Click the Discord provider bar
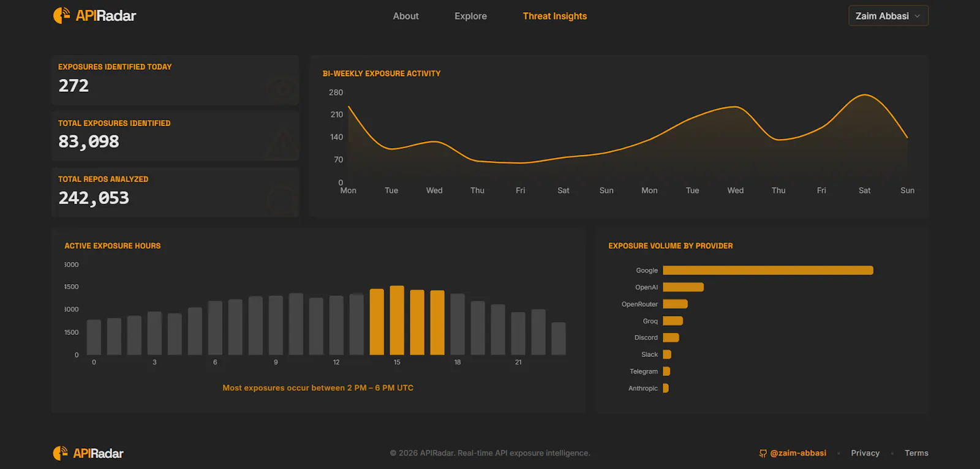The width and height of the screenshot is (980, 469). point(671,337)
